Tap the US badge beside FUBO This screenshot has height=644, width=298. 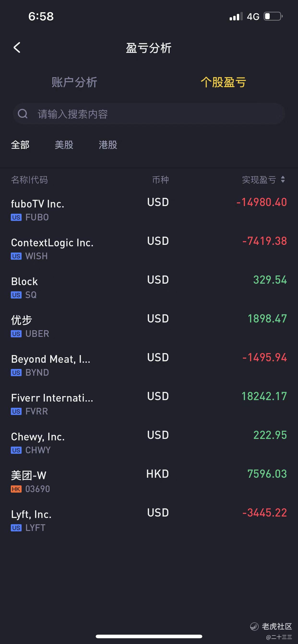(16, 217)
